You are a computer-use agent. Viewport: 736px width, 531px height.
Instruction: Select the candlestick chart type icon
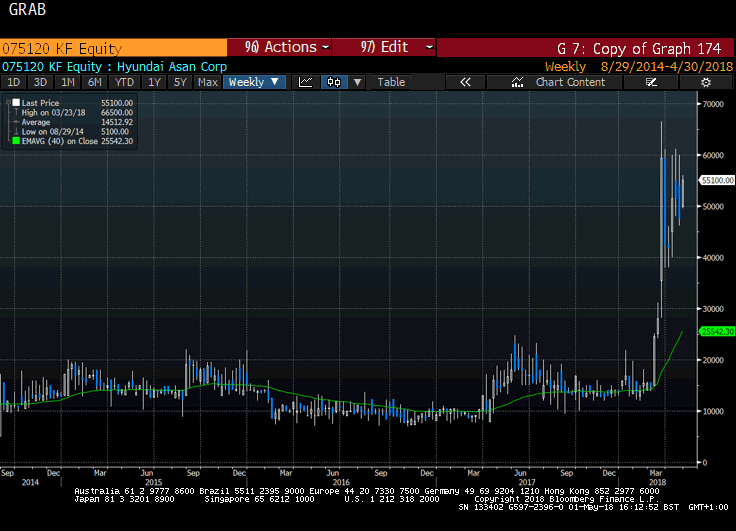(335, 82)
